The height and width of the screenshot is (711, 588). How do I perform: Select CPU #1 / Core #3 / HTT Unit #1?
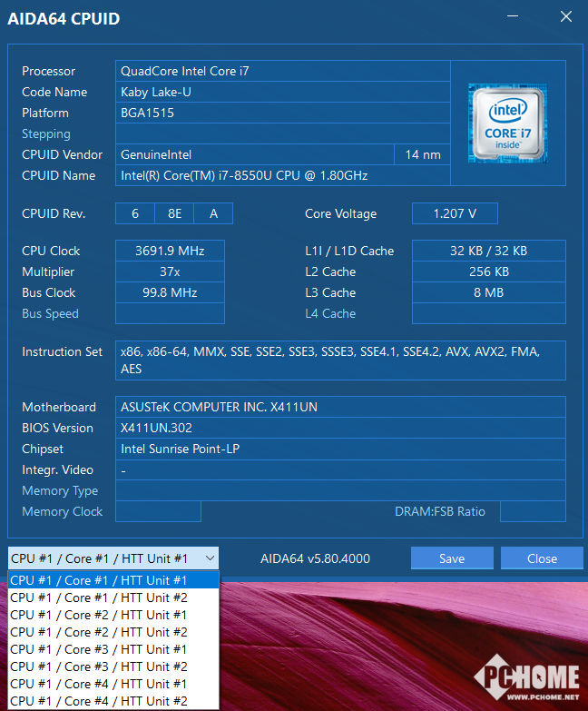click(x=113, y=649)
